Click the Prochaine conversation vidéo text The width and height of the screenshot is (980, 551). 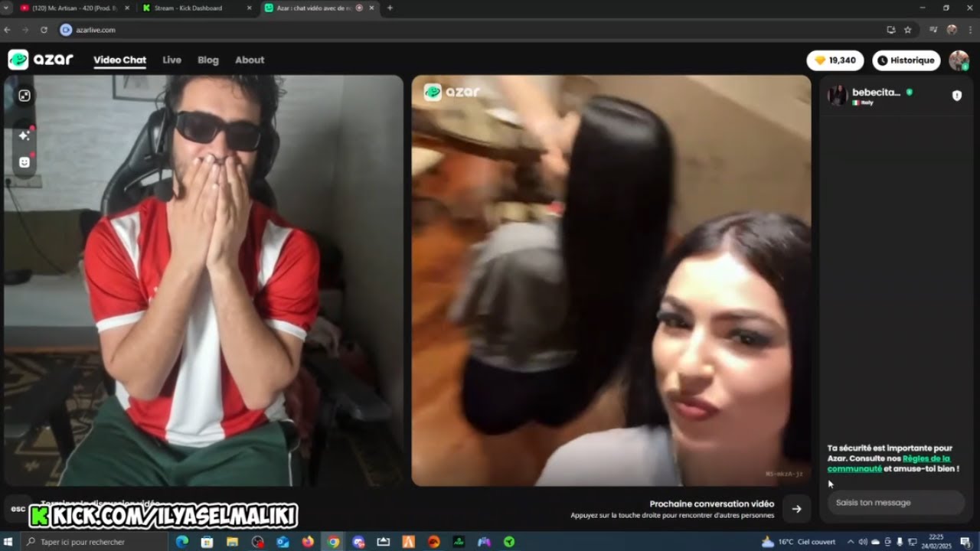coord(712,504)
